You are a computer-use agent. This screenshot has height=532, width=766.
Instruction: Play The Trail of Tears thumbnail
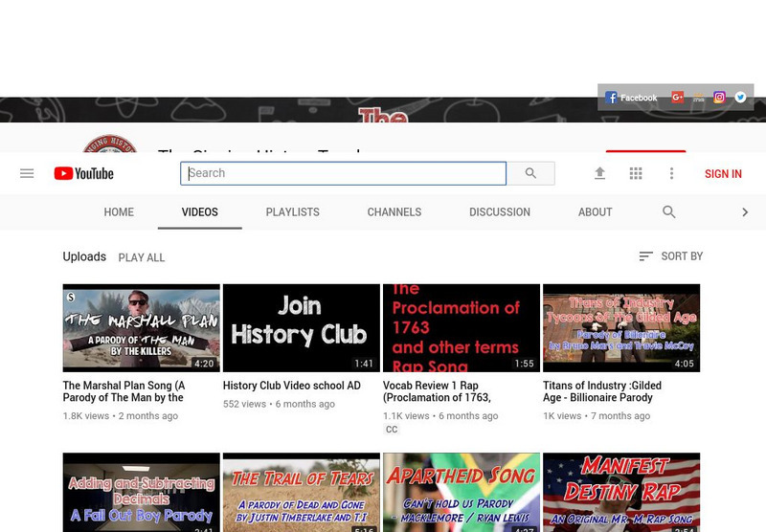point(302,493)
